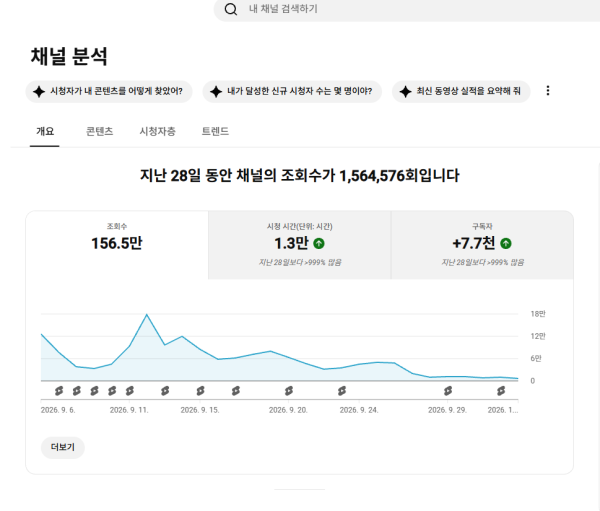The image size is (600, 511).
Task: Click the green up arrow beside 1.3만
Action: 319,243
